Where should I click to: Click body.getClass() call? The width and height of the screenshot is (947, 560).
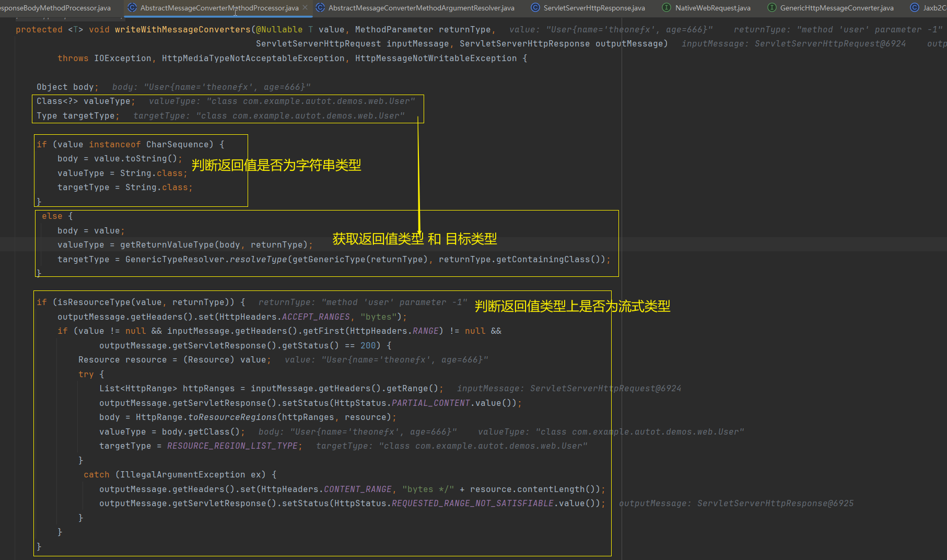[201, 432]
